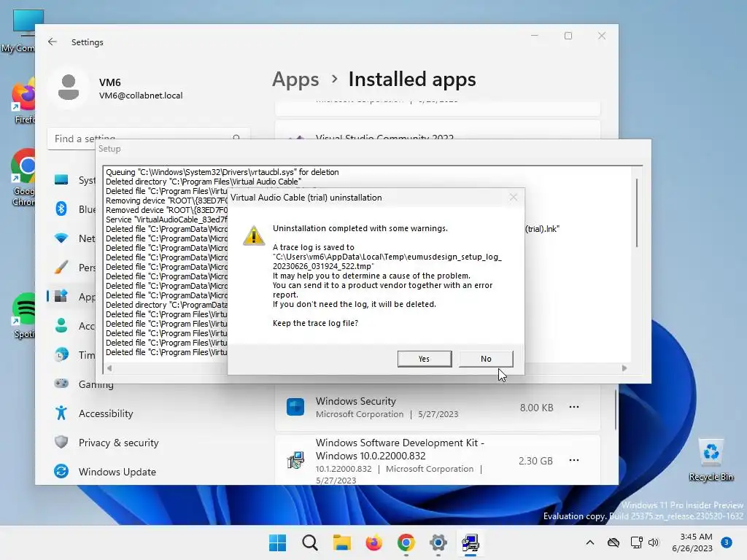The image size is (747, 560).
Task: Click the log line Queuing vrtaucbl.sys for deletion
Action: point(222,172)
